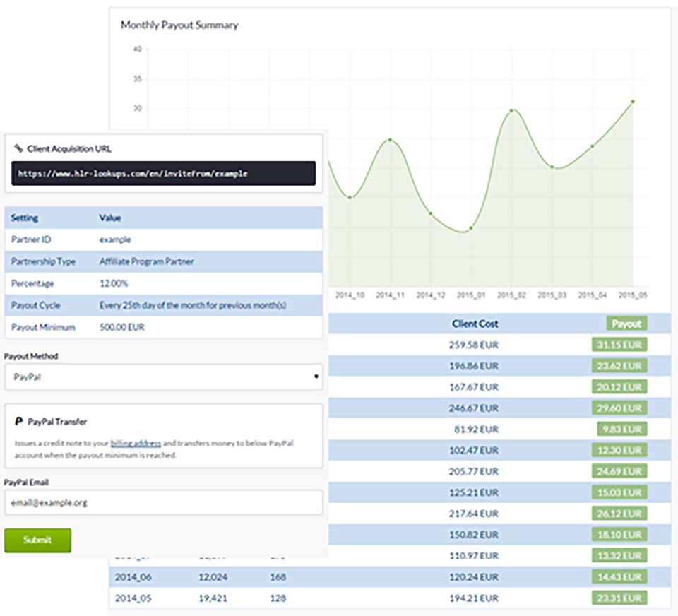This screenshot has height=616, width=678.
Task: Click the 12.00% percentage value
Action: coord(114,283)
